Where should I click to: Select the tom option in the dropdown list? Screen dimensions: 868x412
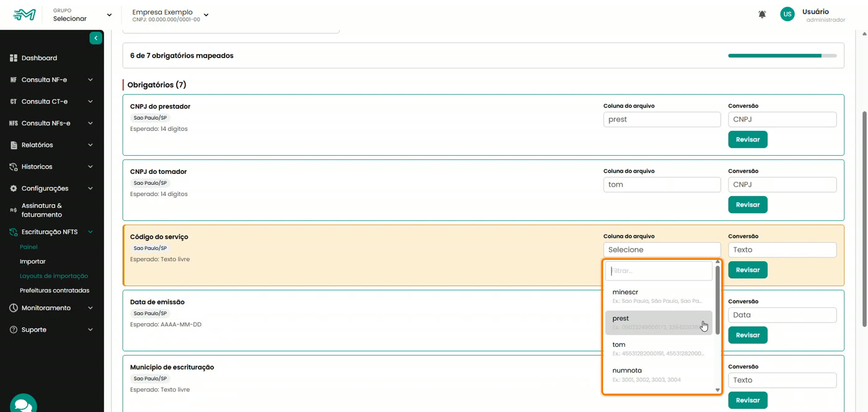pos(658,349)
